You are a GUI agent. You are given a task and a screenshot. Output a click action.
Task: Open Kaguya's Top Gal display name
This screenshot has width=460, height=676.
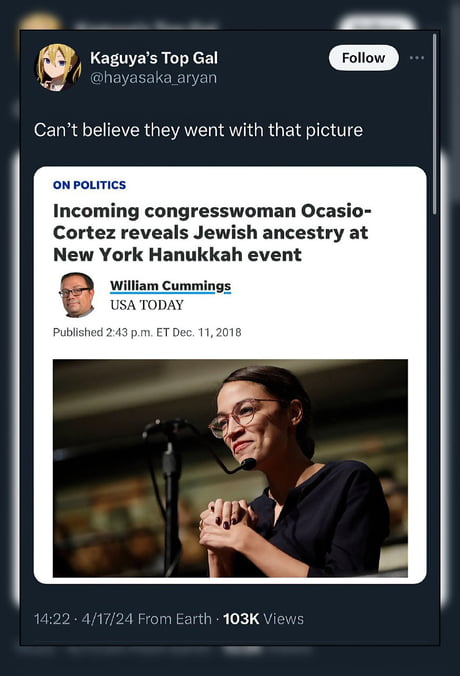click(154, 58)
